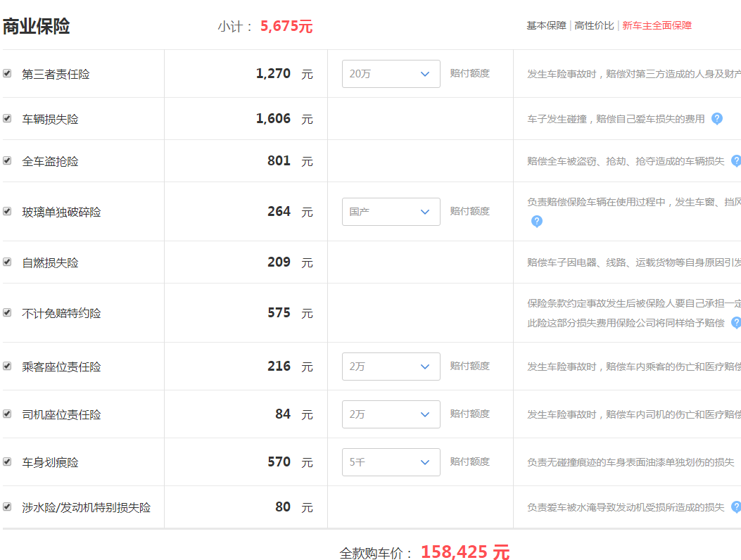741x560 pixels.
Task: Click the 商业保险 section heading
Action: (x=37, y=26)
